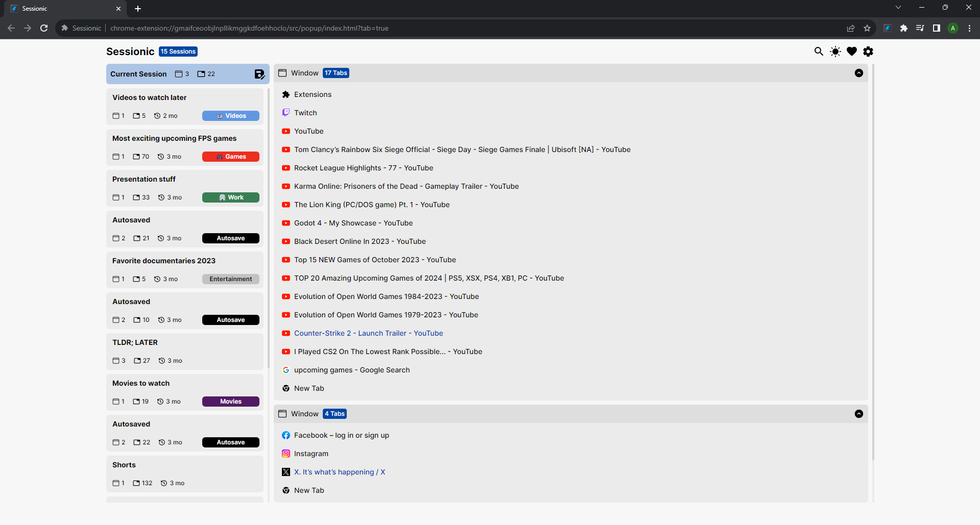Open Chrome three-dot menu

point(969,28)
